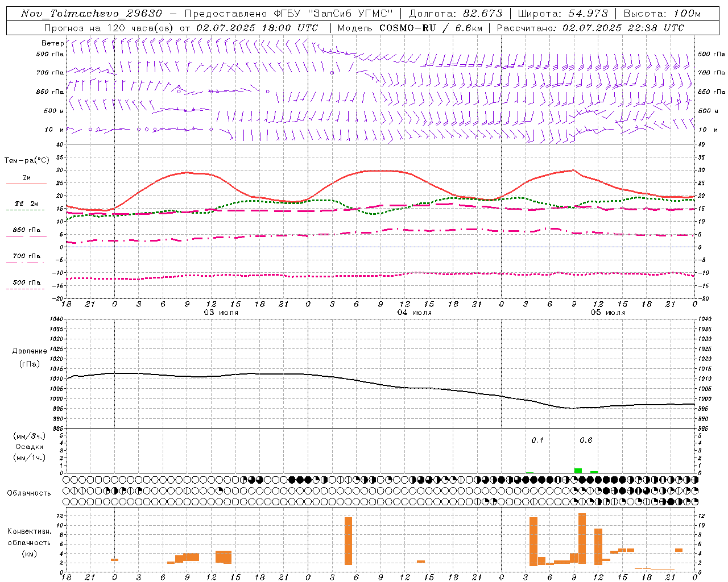728x582 pixels.
Task: Click the 'Прогноз на 120 часа(ов)' forecast text
Action: point(109,28)
